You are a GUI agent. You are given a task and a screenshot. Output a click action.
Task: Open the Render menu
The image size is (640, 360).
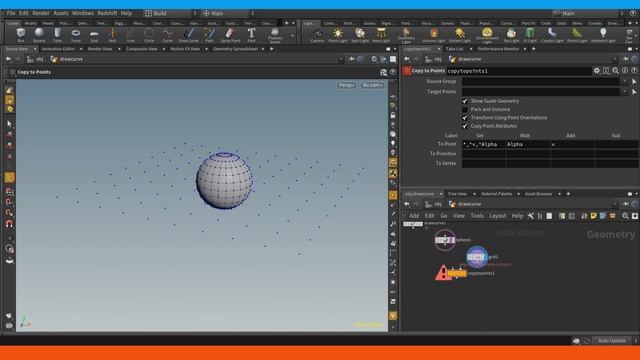41,13
